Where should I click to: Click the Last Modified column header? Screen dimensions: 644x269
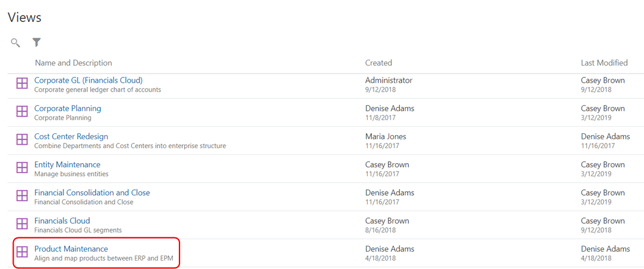pos(604,63)
